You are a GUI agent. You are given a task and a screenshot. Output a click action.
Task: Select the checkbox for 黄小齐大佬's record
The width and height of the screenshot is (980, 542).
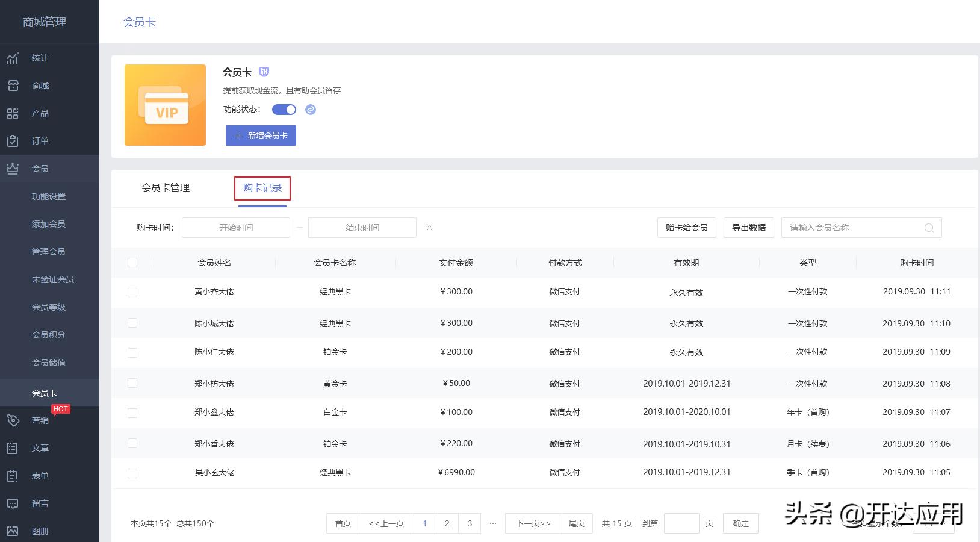tap(132, 291)
